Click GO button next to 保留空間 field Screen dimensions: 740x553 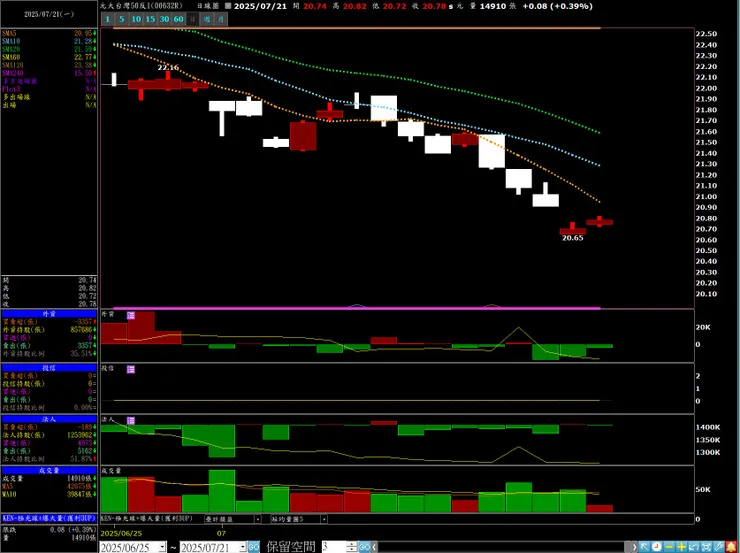[x=364, y=547]
